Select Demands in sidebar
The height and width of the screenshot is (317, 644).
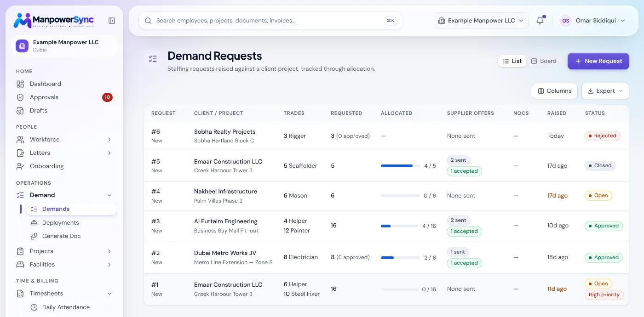point(71,209)
